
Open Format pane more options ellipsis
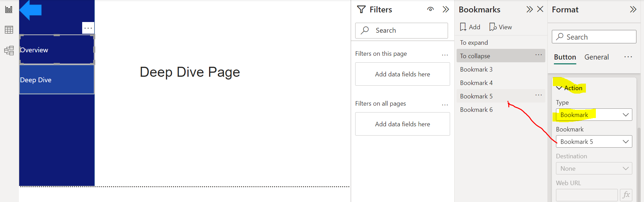coord(628,57)
